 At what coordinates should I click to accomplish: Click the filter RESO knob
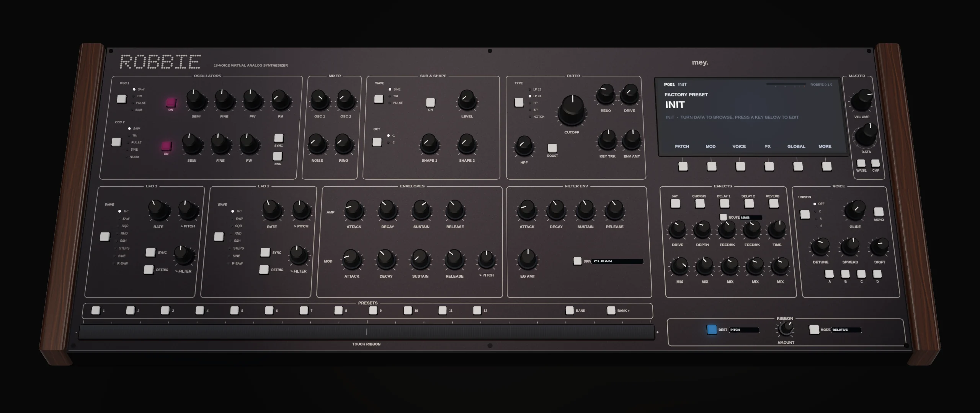coord(606,94)
